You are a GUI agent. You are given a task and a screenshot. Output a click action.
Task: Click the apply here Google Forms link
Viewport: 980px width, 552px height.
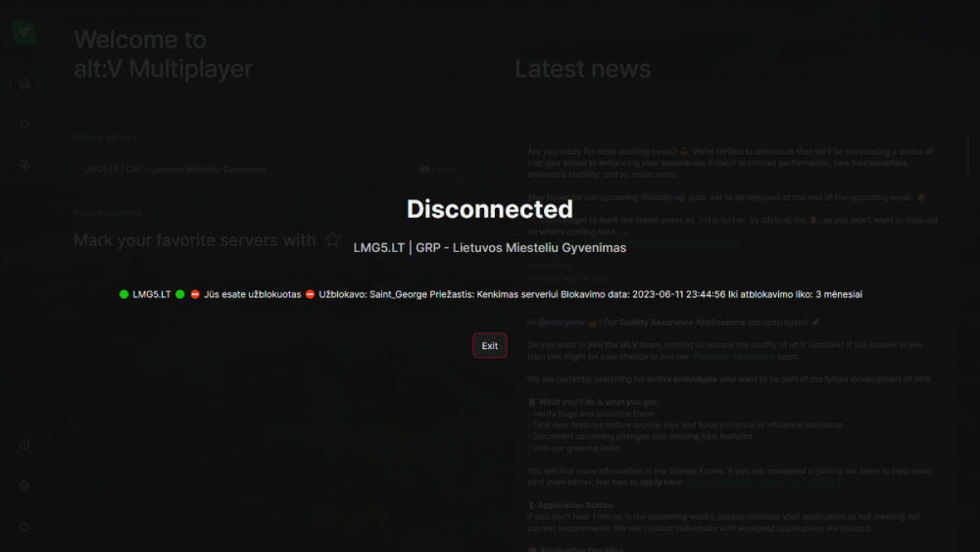763,482
